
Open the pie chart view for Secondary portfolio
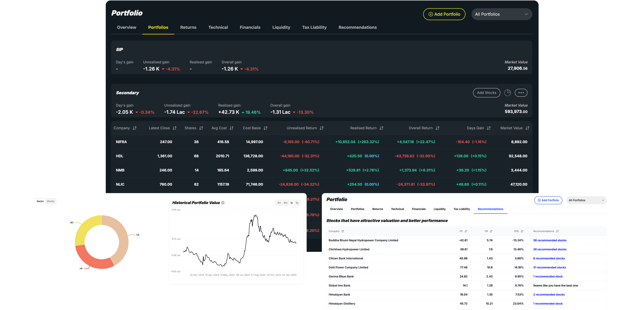(508, 92)
